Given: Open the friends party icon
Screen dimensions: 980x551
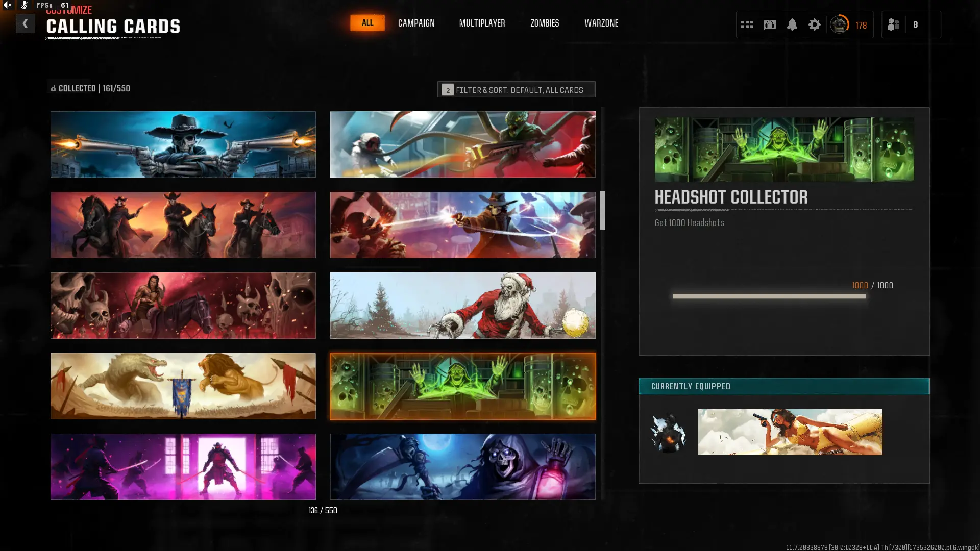Looking at the screenshot, I should (x=894, y=24).
